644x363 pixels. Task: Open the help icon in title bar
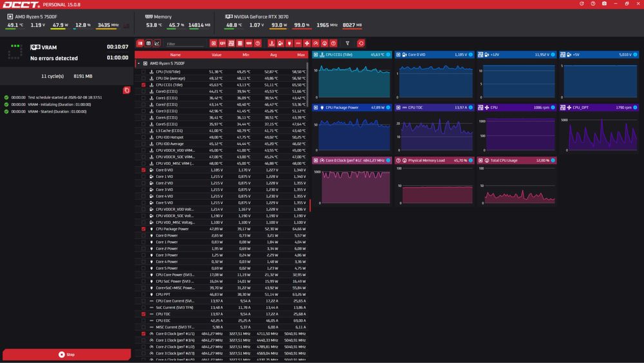pos(593,4)
